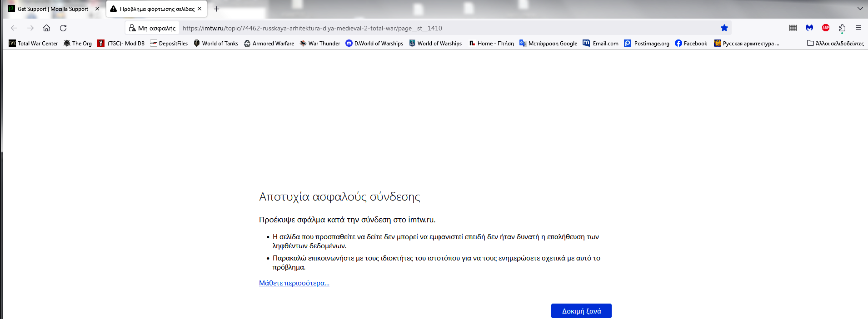
Task: Switch to Get Support Mozilla Support tab
Action: pyautogui.click(x=54, y=9)
